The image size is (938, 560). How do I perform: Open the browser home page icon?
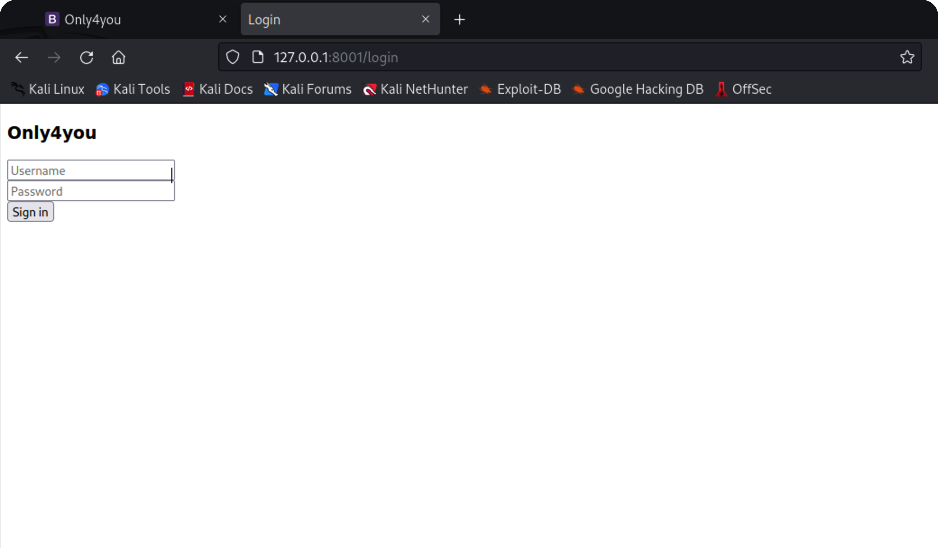pyautogui.click(x=119, y=58)
